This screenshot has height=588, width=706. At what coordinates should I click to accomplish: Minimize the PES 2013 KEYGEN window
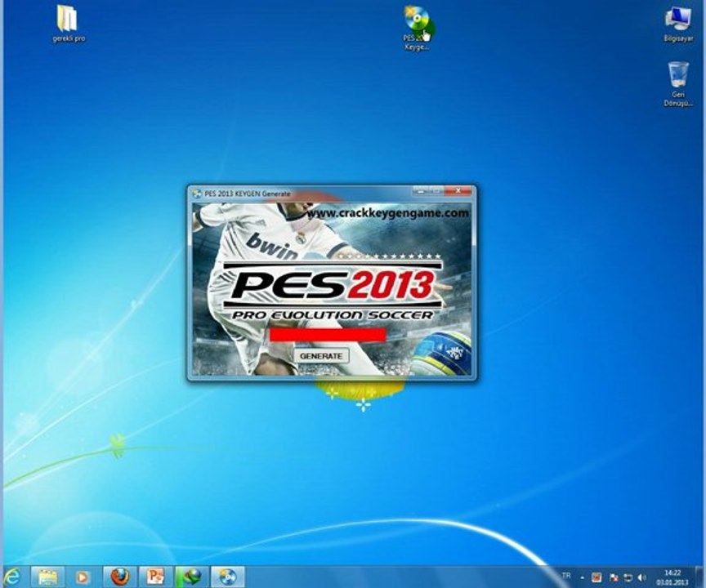coord(420,191)
